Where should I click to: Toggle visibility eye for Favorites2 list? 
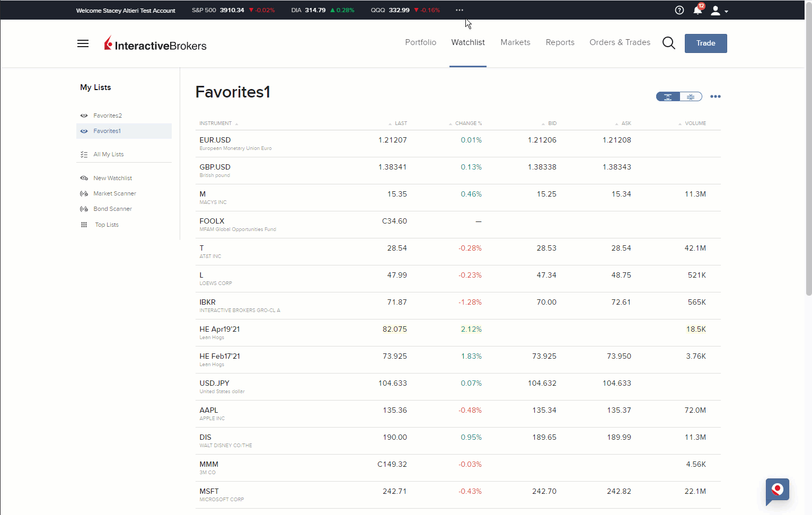pos(84,115)
